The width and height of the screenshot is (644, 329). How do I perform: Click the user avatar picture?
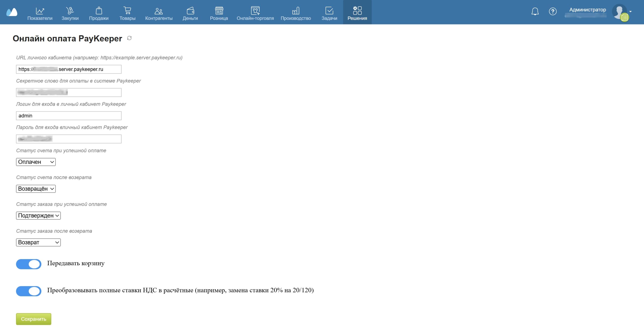pos(619,12)
